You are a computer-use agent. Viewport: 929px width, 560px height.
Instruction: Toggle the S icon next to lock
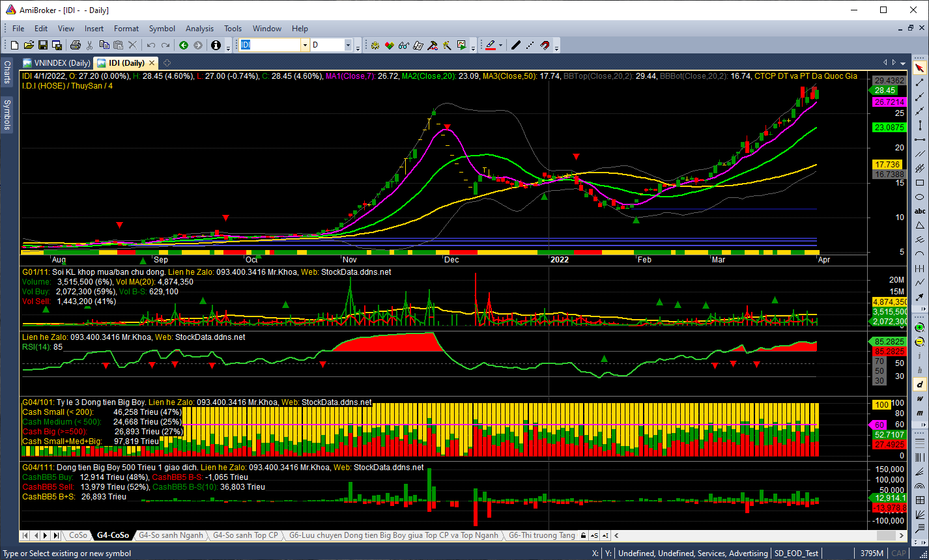pyautogui.click(x=594, y=535)
